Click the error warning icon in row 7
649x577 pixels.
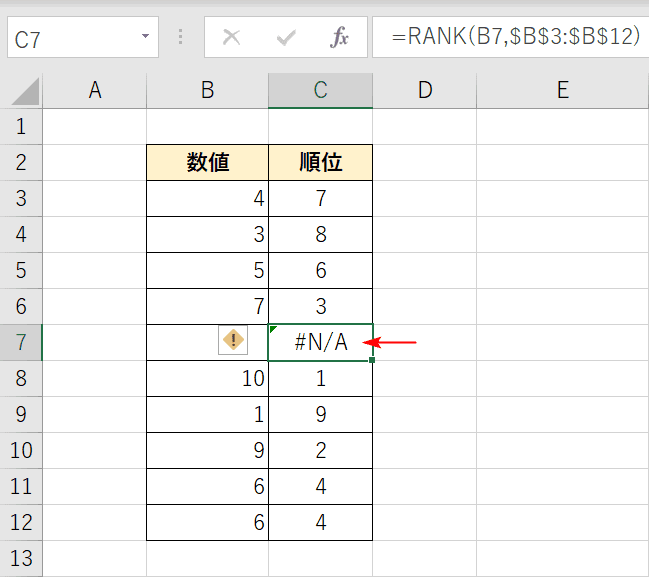pyautogui.click(x=233, y=340)
